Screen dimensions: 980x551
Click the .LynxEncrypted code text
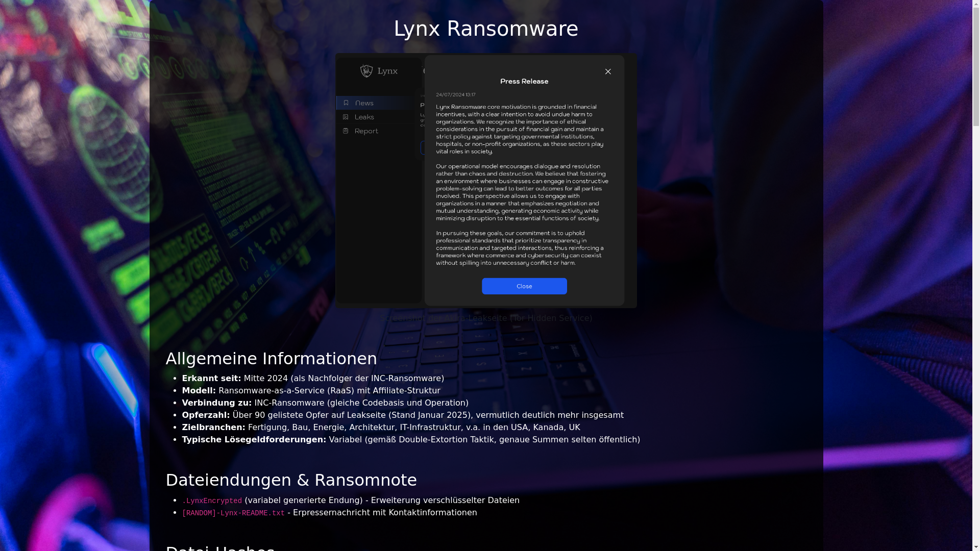point(212,501)
